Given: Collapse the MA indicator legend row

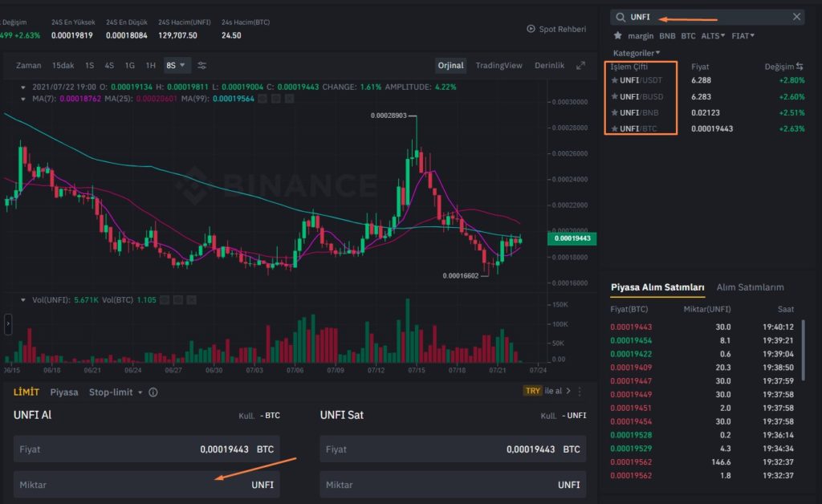Looking at the screenshot, I should pos(23,99).
